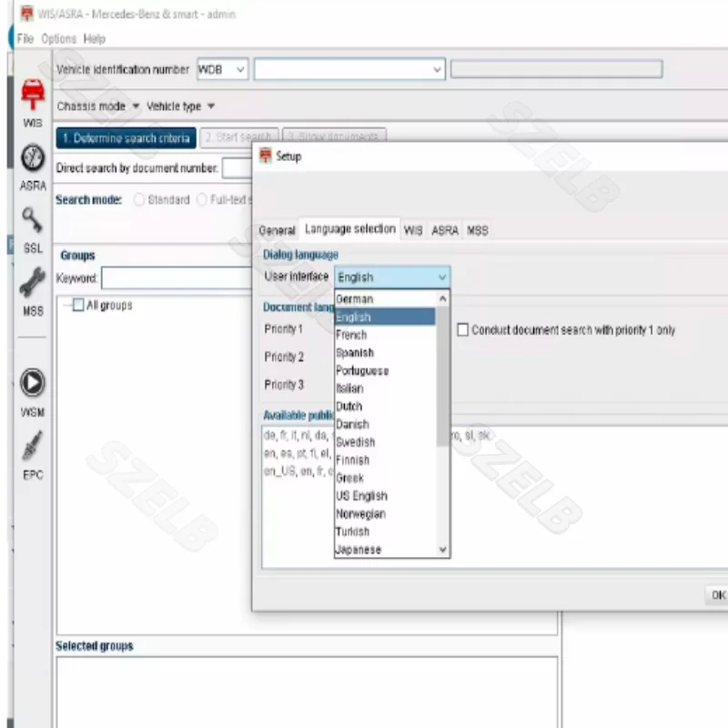Switch to the ASRA tab in Setup
This screenshot has width=728, height=728.
(445, 230)
